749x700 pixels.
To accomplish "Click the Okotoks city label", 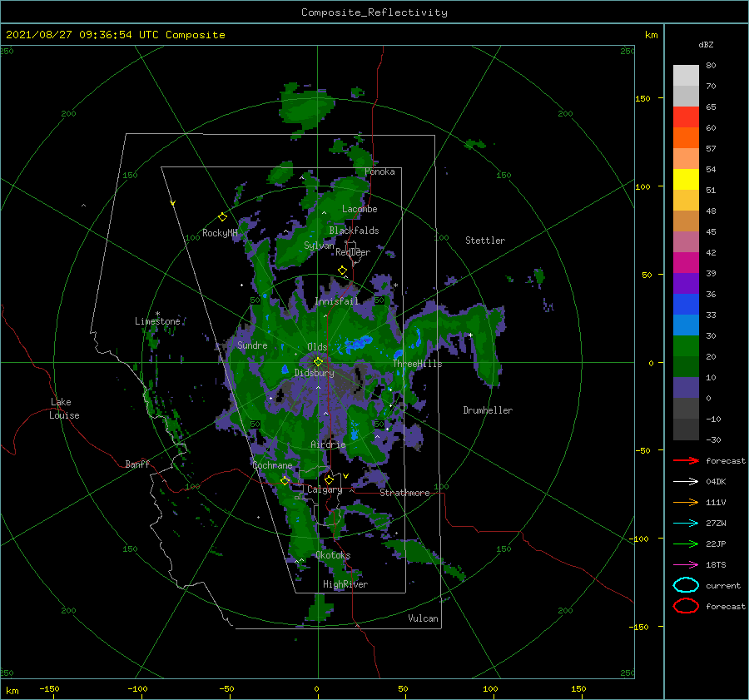I will coord(333,555).
